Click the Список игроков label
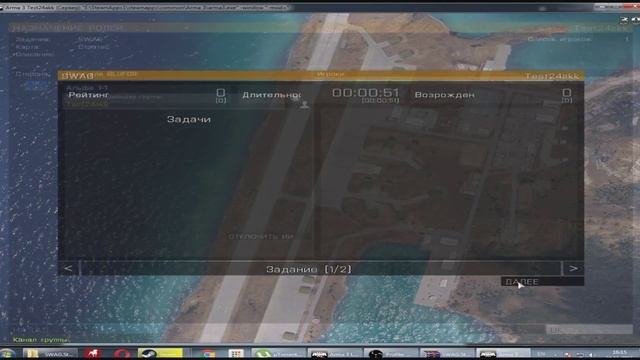Viewport: 640px width, 360px height. tap(559, 39)
